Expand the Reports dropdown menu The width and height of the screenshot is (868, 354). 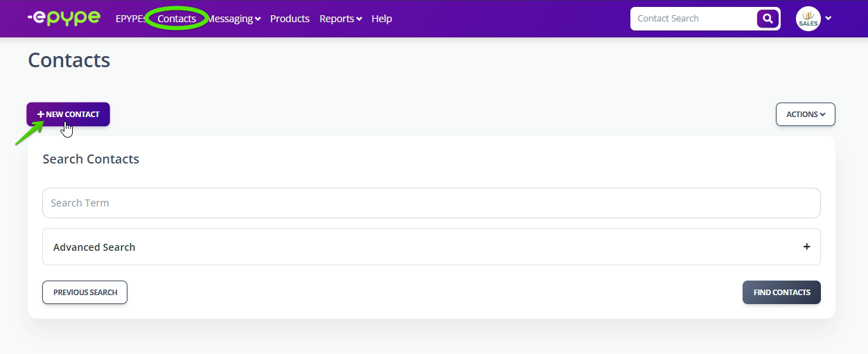(341, 19)
